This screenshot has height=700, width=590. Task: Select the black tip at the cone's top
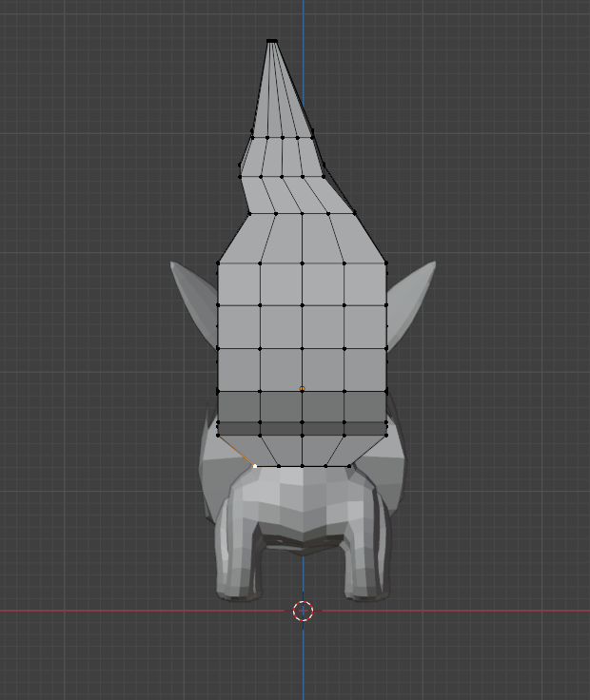272,41
